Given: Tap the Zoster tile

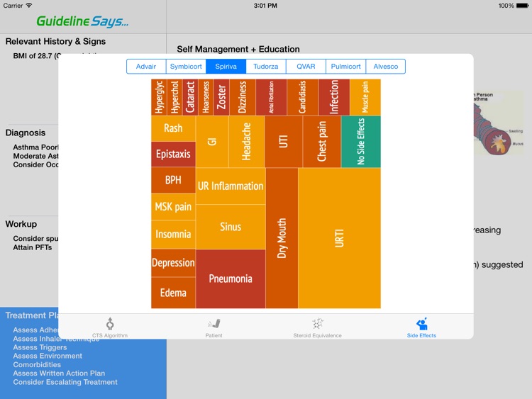Looking at the screenshot, I should [x=221, y=97].
